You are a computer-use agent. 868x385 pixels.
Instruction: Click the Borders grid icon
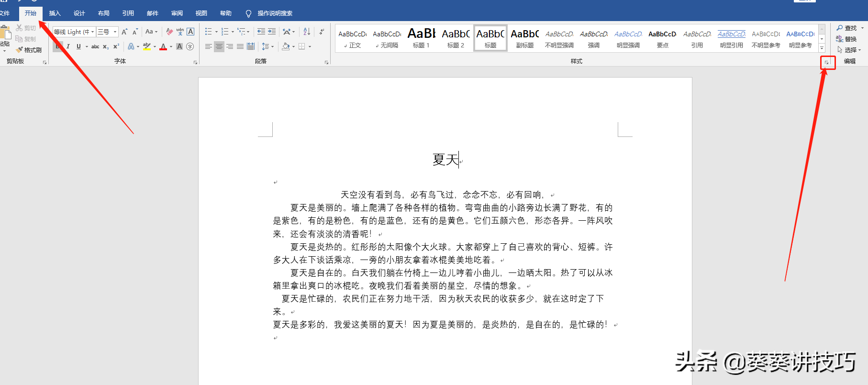pyautogui.click(x=302, y=46)
